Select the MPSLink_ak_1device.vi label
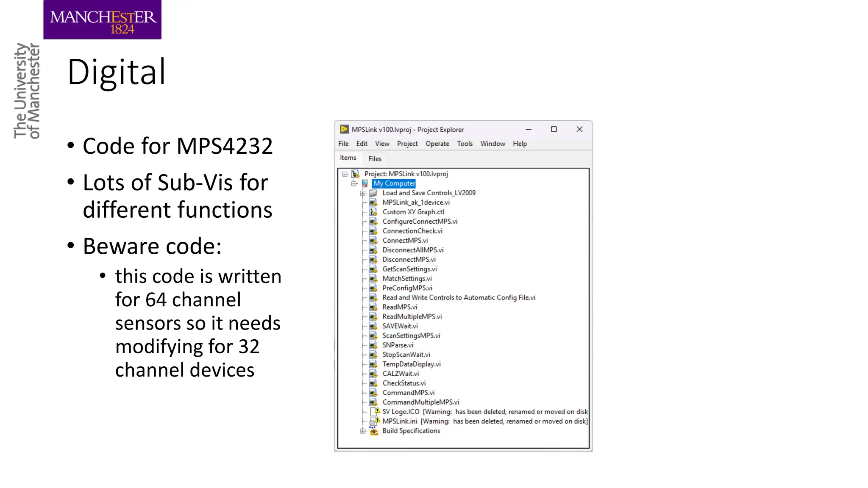Viewport: 868px width, 488px height. 416,202
